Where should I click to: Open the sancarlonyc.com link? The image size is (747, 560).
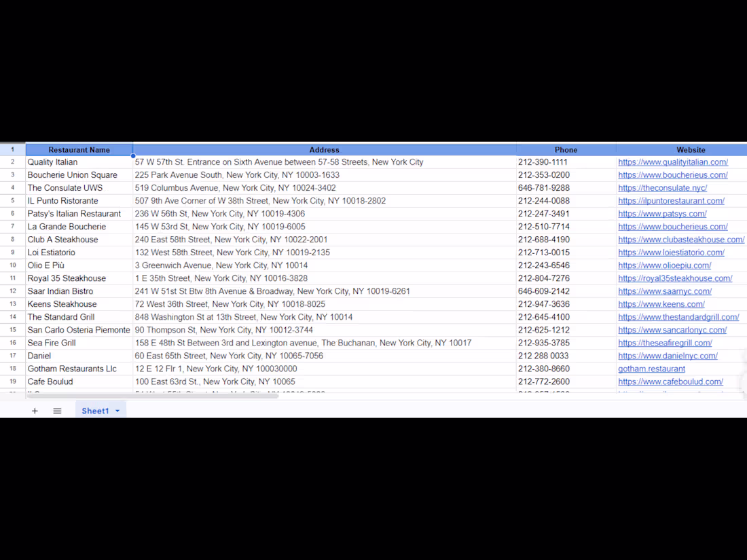tap(672, 330)
